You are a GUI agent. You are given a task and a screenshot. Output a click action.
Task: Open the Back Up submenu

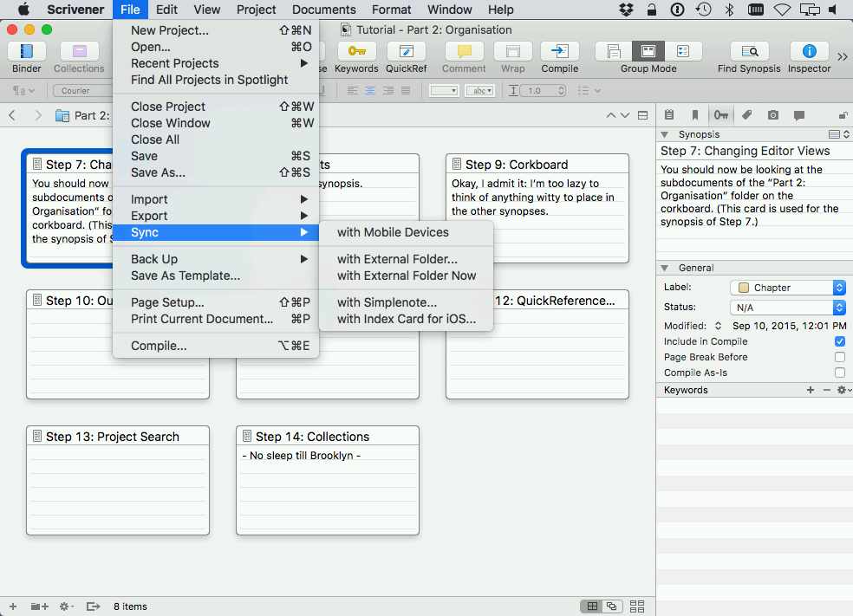(216, 259)
